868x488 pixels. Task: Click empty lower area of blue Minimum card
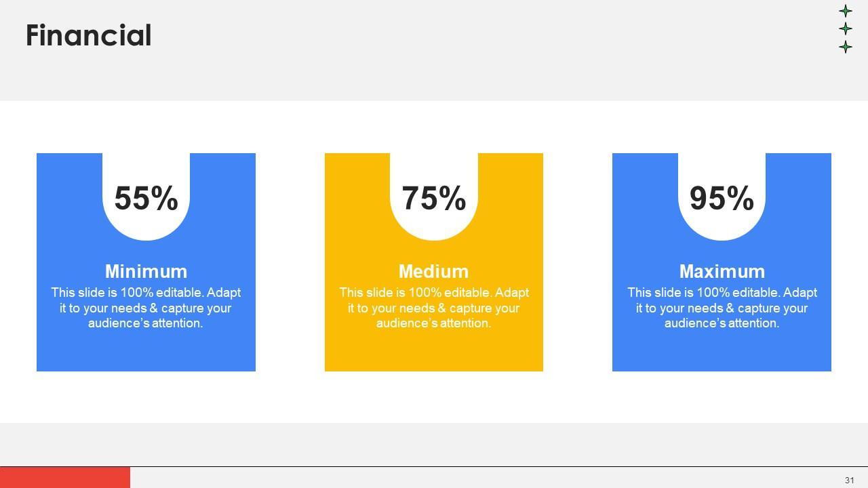click(x=146, y=351)
